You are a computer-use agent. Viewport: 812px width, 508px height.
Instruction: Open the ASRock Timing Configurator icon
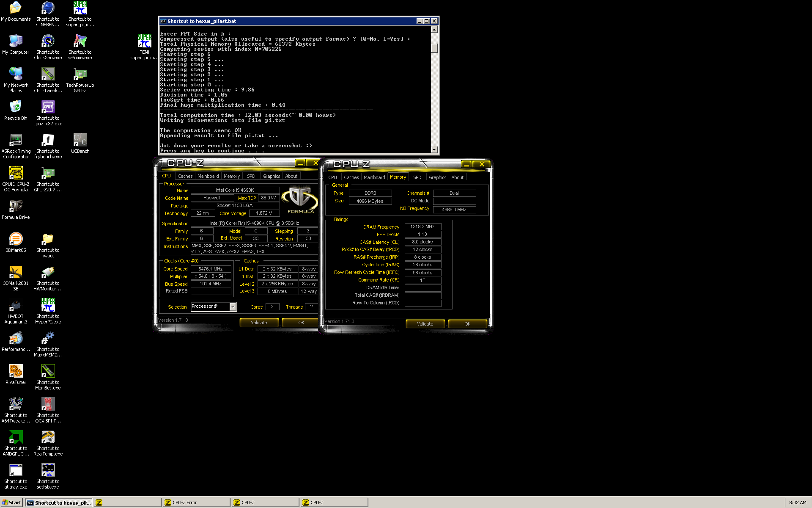pyautogui.click(x=16, y=146)
